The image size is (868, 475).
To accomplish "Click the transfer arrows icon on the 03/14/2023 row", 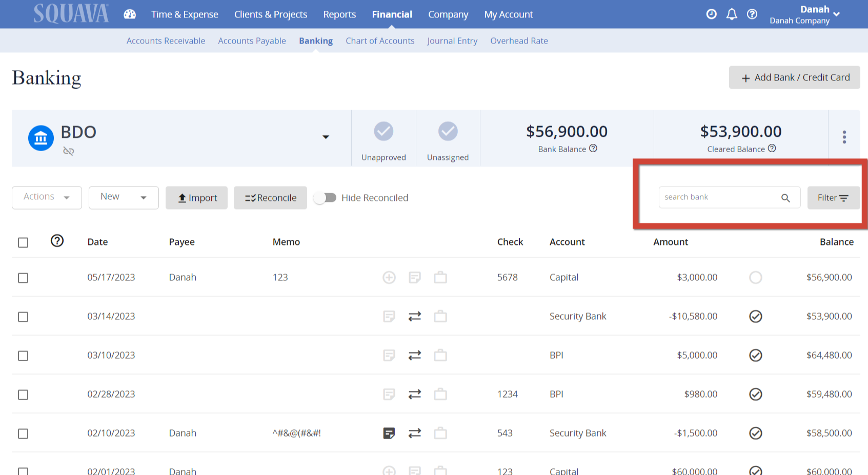I will pos(415,316).
